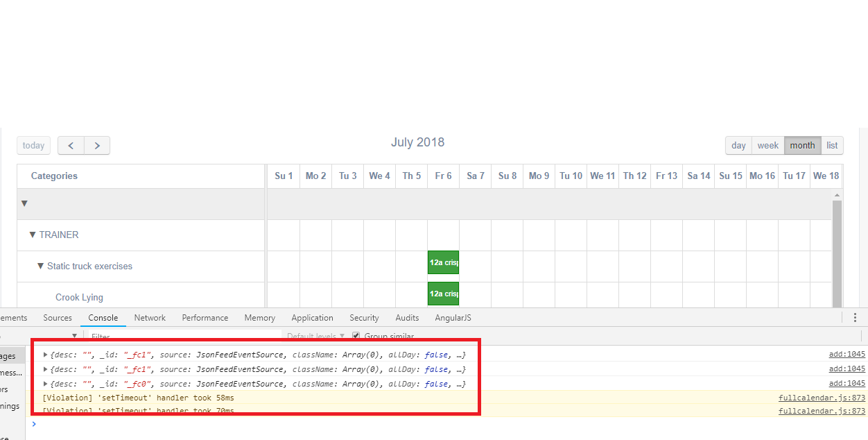
Task: Click the today button
Action: point(33,145)
